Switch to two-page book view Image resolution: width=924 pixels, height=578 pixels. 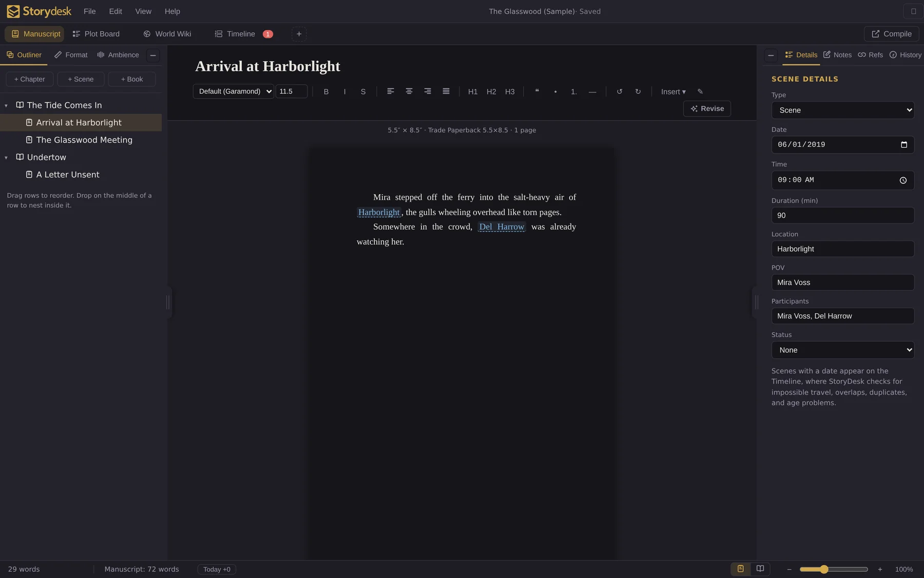760,569
